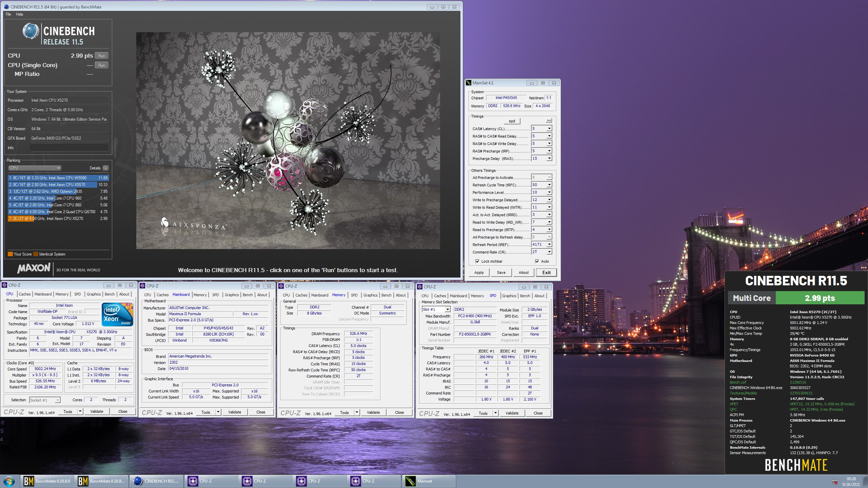Select Memory tab in CPU-Z Mainboard window
Screen dimensions: 868x488
pos(200,295)
